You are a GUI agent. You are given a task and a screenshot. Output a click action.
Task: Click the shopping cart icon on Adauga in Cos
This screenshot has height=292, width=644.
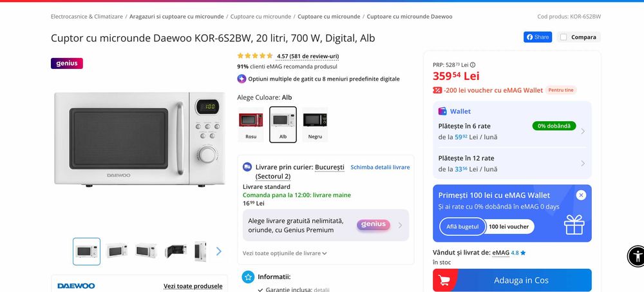(x=444, y=280)
